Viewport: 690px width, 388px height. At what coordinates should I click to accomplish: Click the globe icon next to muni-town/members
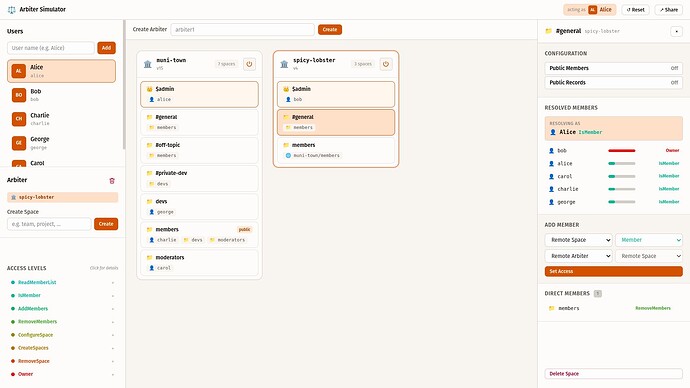pyautogui.click(x=288, y=155)
